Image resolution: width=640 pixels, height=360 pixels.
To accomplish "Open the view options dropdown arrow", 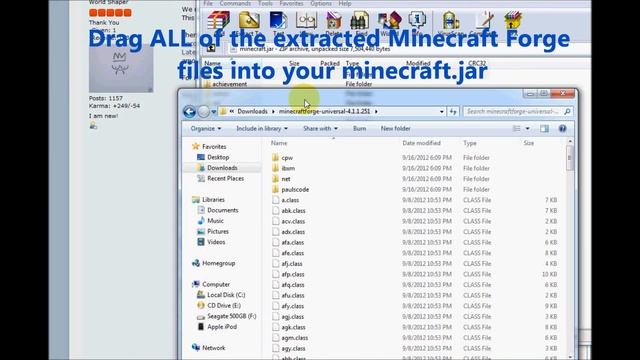I will (x=527, y=129).
